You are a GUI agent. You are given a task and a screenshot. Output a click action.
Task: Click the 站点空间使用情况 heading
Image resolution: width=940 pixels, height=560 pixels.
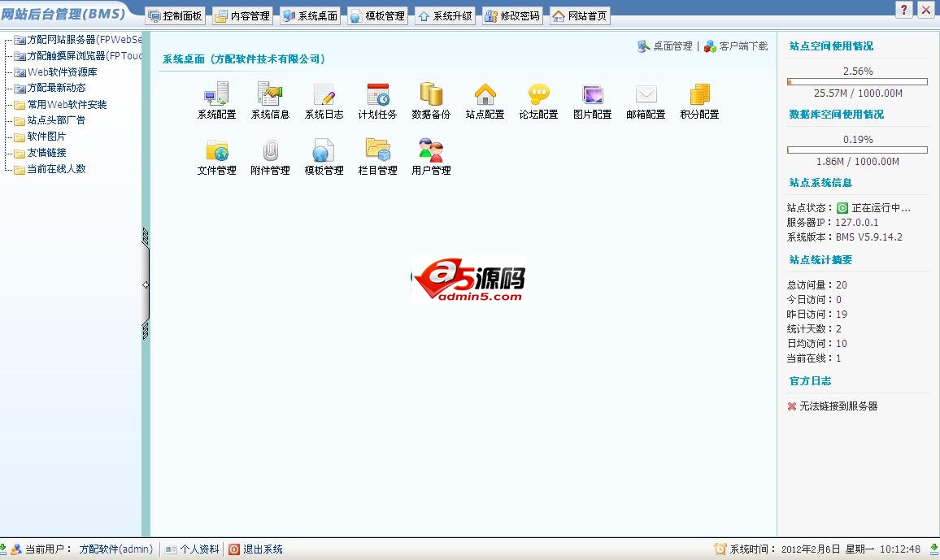(x=831, y=46)
